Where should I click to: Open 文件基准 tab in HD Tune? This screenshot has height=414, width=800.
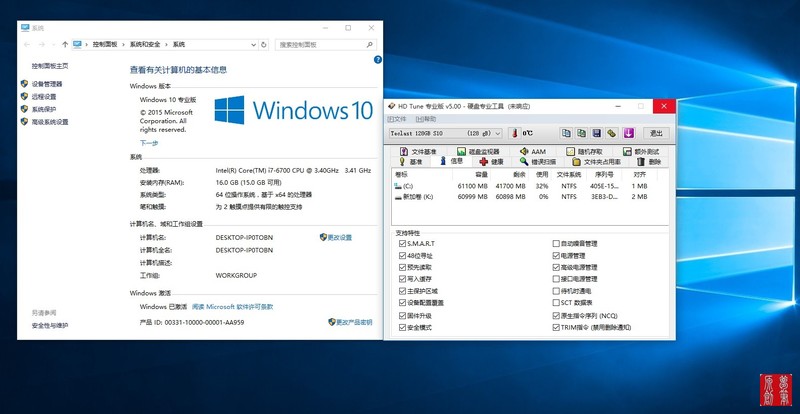coord(418,152)
